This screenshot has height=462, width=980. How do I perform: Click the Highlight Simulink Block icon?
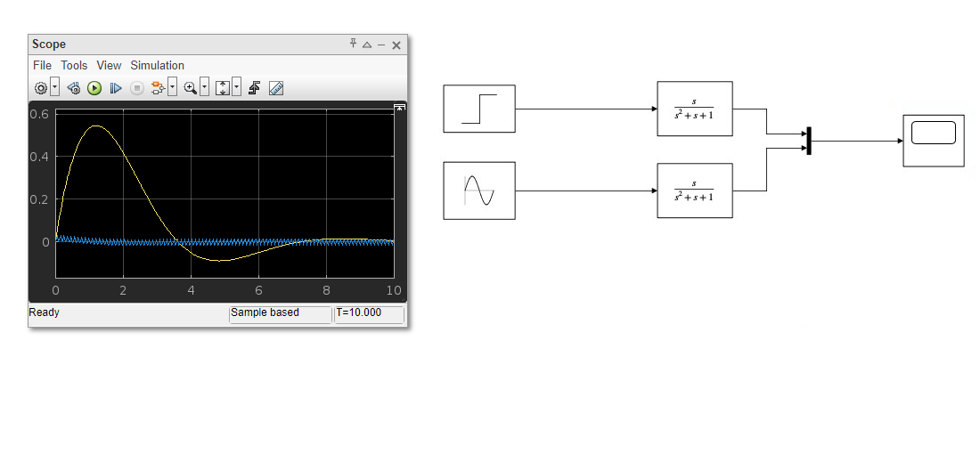point(158,88)
